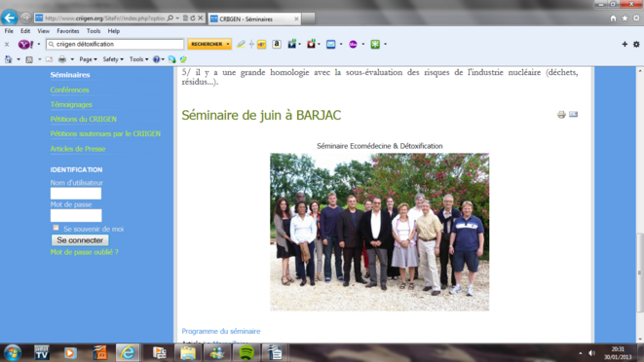This screenshot has width=644, height=362.
Task: Open the RECHERCHER button dropdown arrow
Action: [x=228, y=44]
